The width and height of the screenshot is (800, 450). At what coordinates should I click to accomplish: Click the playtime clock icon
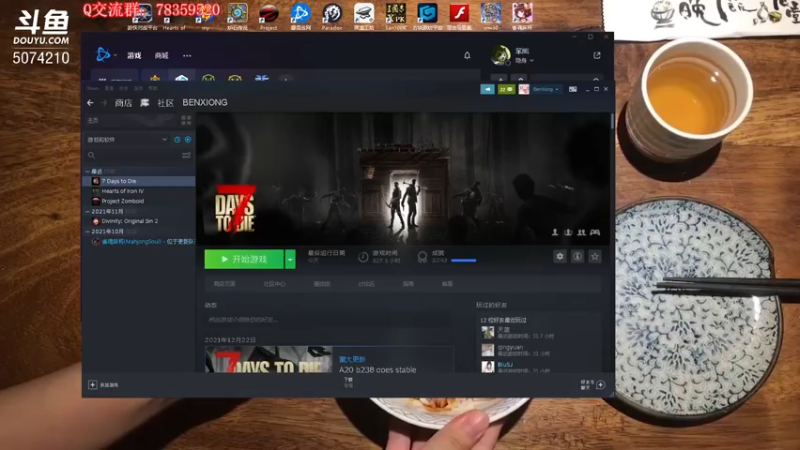pyautogui.click(x=363, y=257)
